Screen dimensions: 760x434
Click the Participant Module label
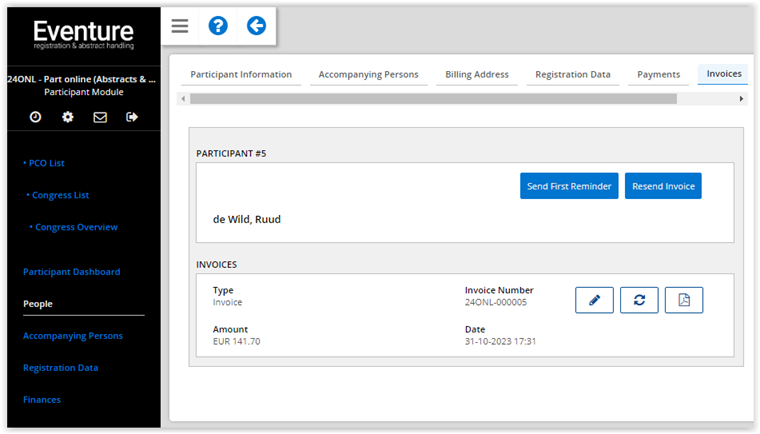(x=84, y=92)
